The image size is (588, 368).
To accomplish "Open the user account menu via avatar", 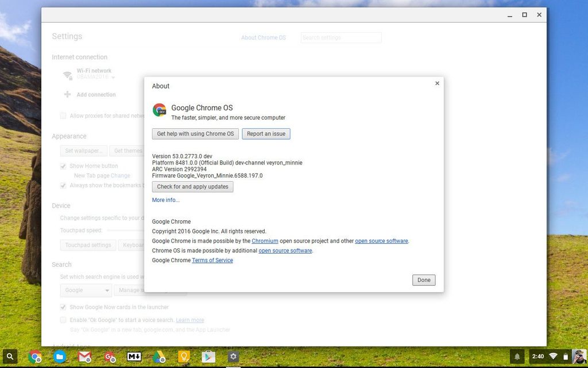I will [579, 356].
